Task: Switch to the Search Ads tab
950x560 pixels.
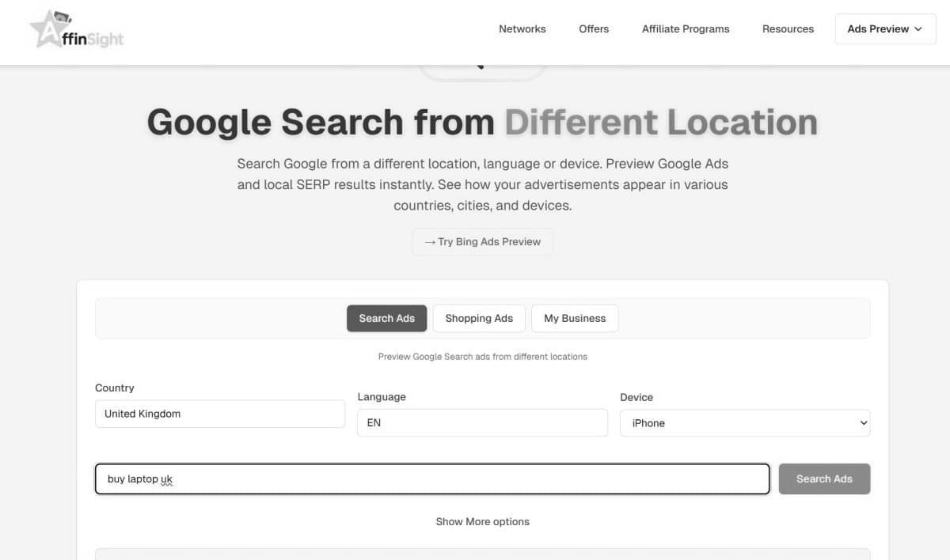Action: (x=386, y=318)
